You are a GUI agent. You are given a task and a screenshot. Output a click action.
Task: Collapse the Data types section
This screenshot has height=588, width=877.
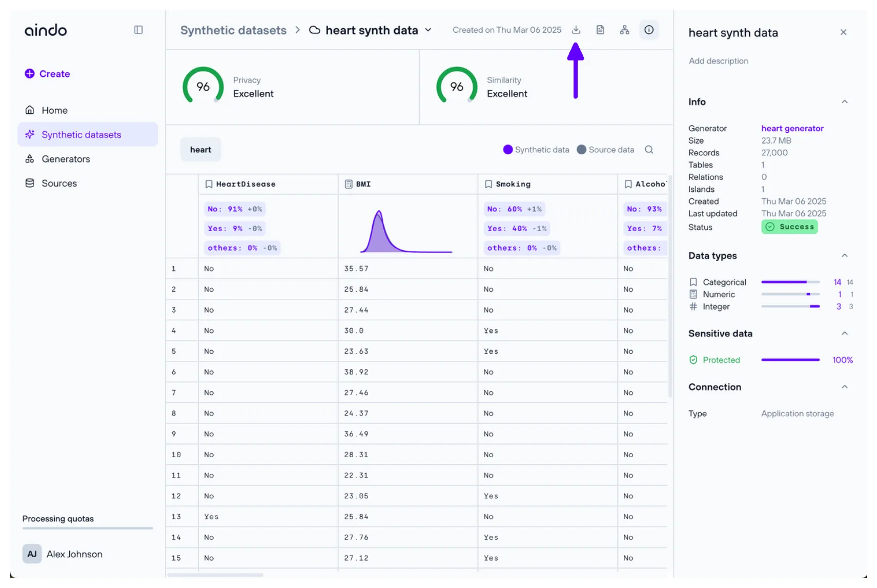pyautogui.click(x=844, y=255)
